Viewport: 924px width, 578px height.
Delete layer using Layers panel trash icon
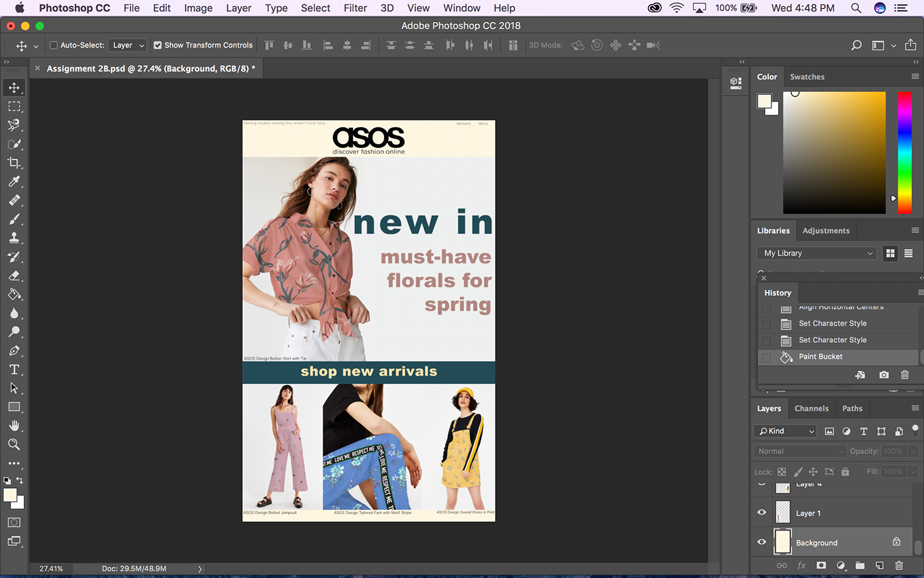point(899,565)
